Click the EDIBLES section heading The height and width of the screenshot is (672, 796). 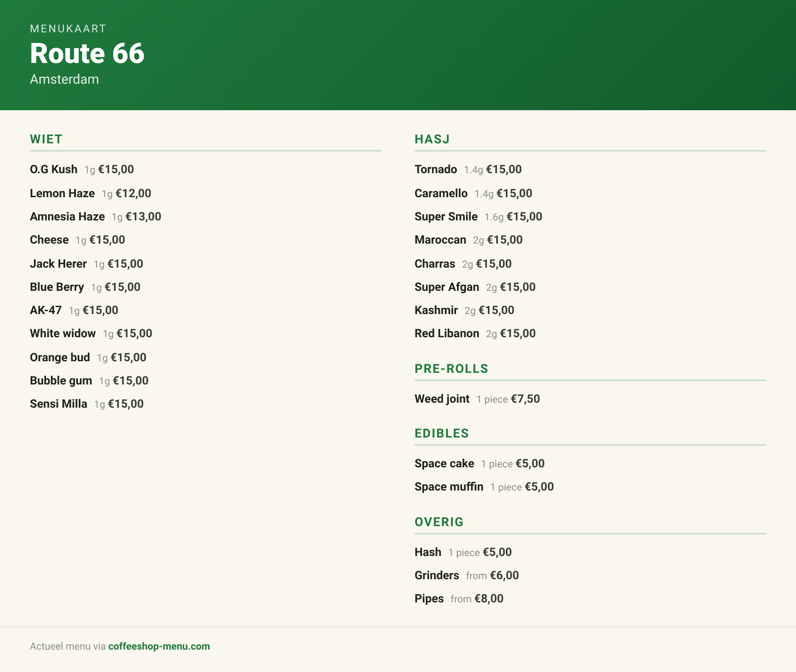pyautogui.click(x=442, y=433)
